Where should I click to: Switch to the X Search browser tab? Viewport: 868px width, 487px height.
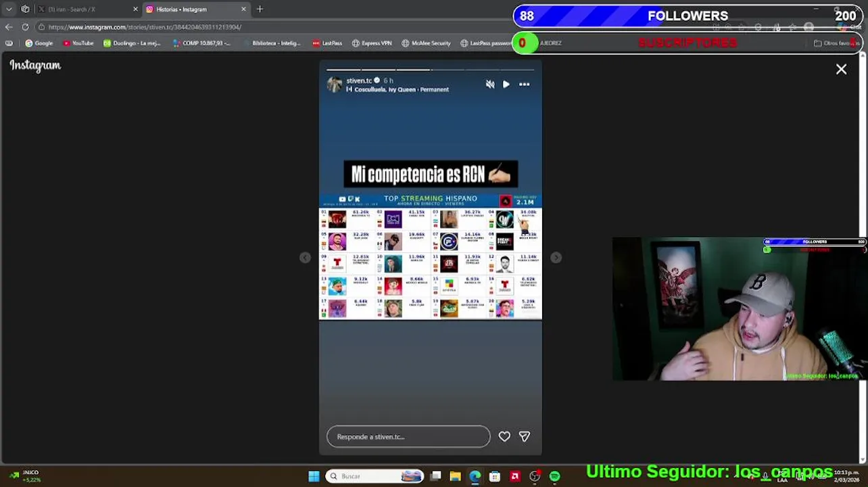[x=88, y=9]
